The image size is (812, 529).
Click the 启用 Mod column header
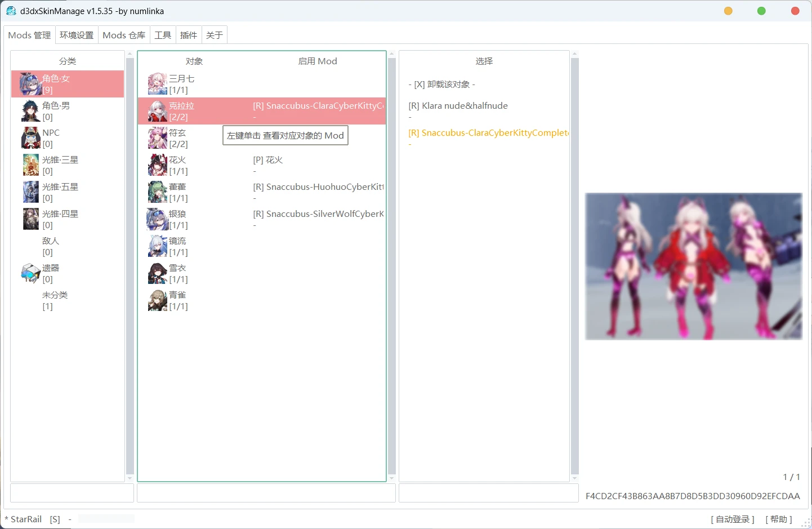pyautogui.click(x=318, y=61)
